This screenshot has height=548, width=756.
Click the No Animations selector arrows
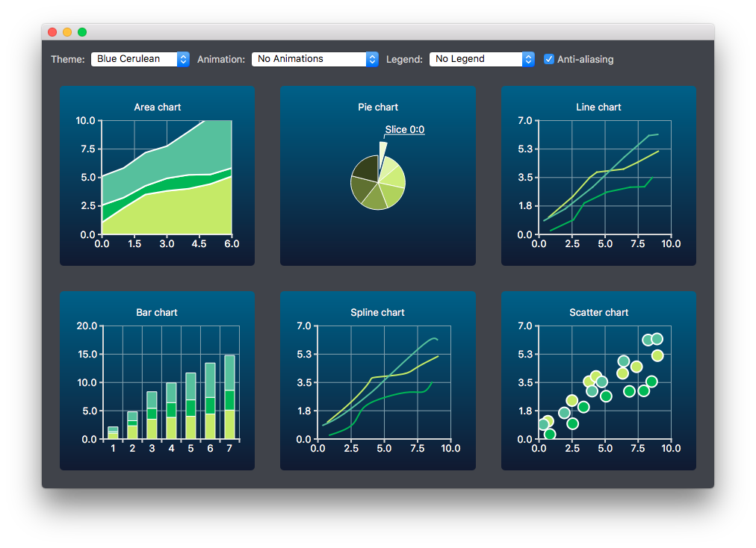point(372,59)
